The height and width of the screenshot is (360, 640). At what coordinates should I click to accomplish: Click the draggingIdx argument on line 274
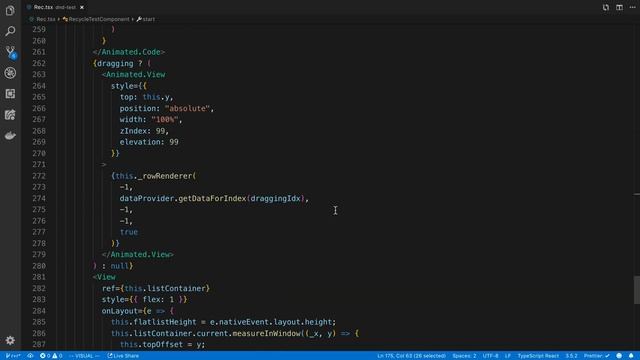click(x=276, y=198)
